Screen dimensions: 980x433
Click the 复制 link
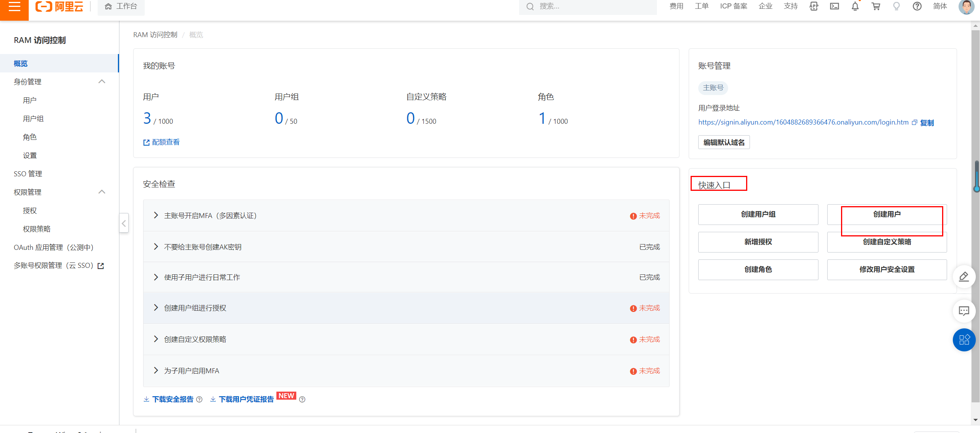[927, 123]
